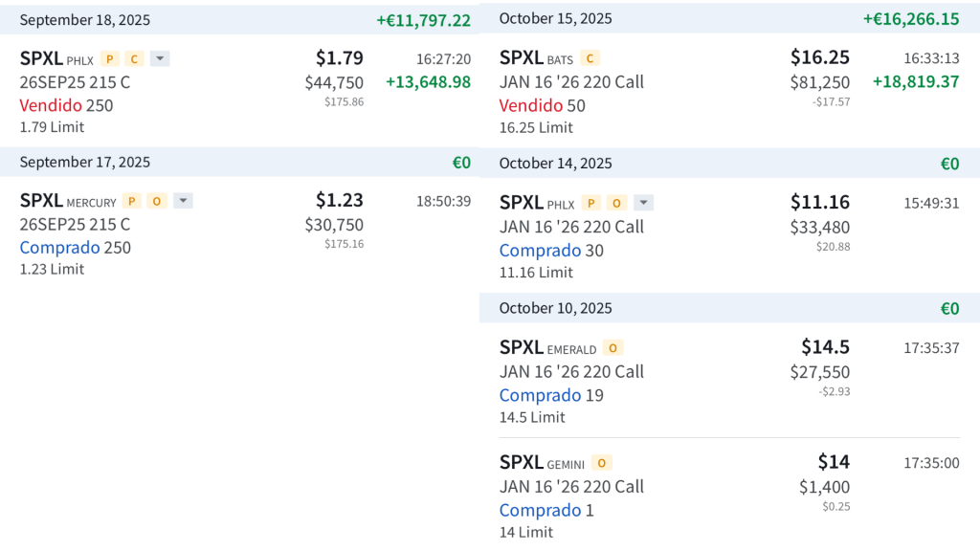
Task: Click the Comprado 19 label on EMERALD trade
Action: (x=550, y=395)
